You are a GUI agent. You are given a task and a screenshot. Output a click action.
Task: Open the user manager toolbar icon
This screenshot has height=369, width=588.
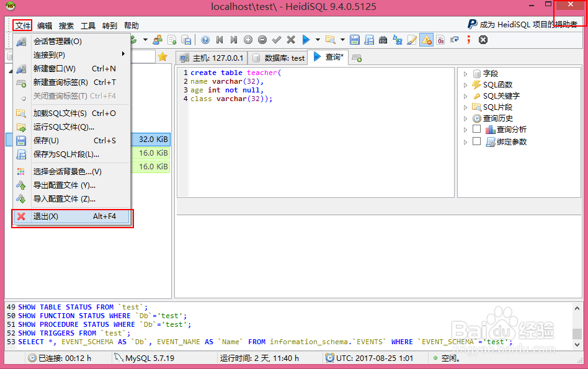pos(158,40)
